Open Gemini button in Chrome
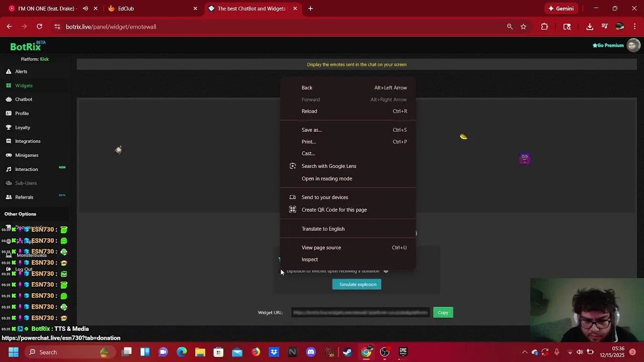 pos(560,9)
